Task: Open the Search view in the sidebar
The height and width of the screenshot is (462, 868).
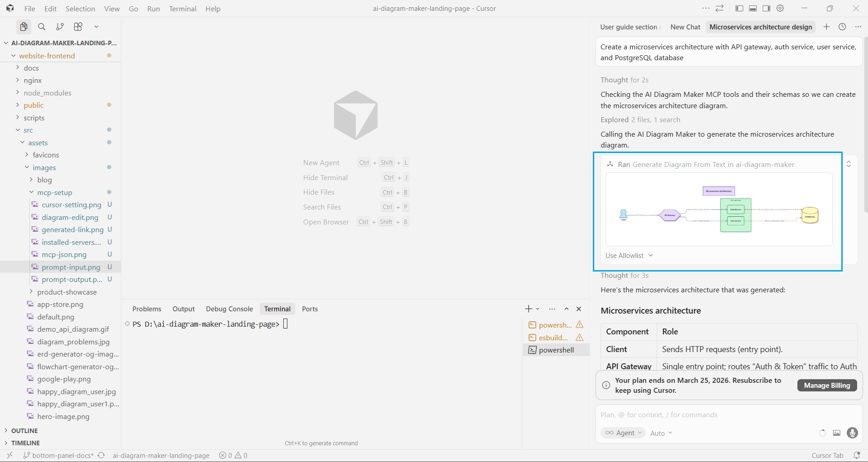Action: (42, 27)
